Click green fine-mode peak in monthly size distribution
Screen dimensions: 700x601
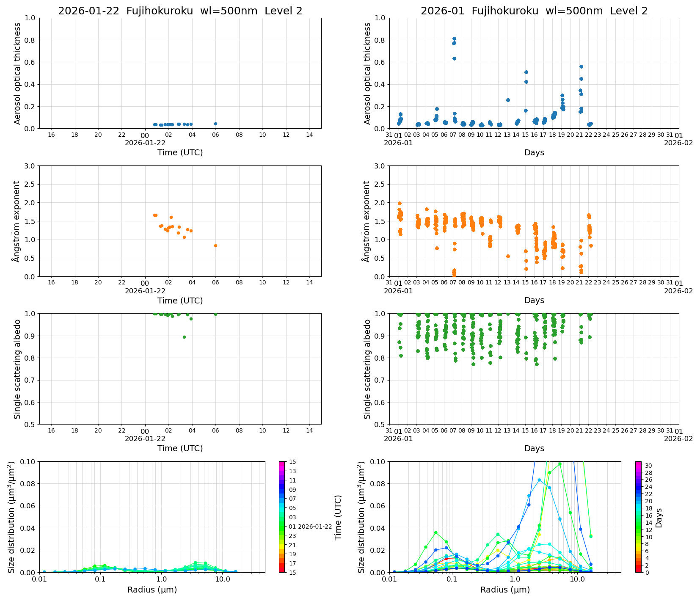point(436,532)
